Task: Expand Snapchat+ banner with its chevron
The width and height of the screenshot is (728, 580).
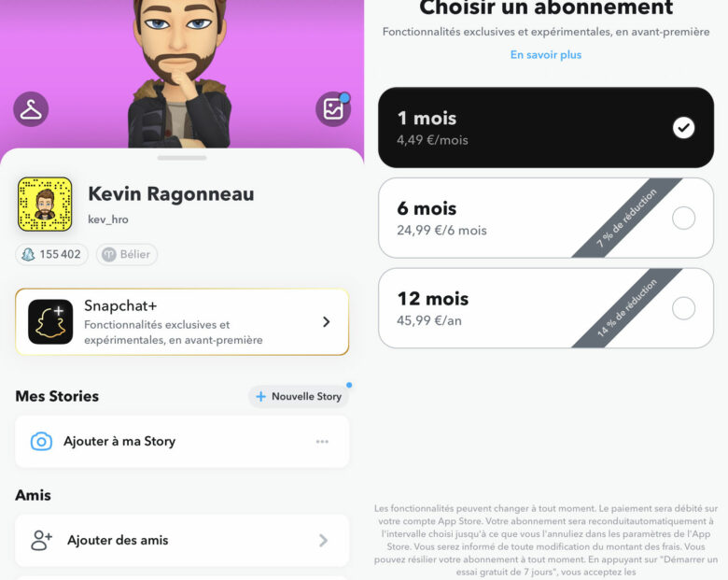Action: (327, 321)
